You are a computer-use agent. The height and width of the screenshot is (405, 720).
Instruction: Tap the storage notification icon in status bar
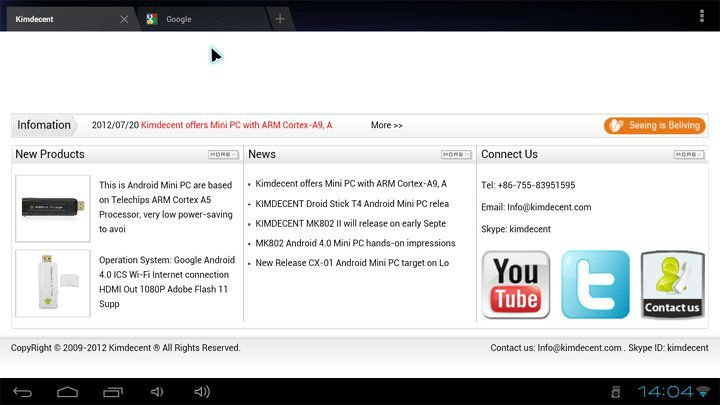(x=616, y=392)
